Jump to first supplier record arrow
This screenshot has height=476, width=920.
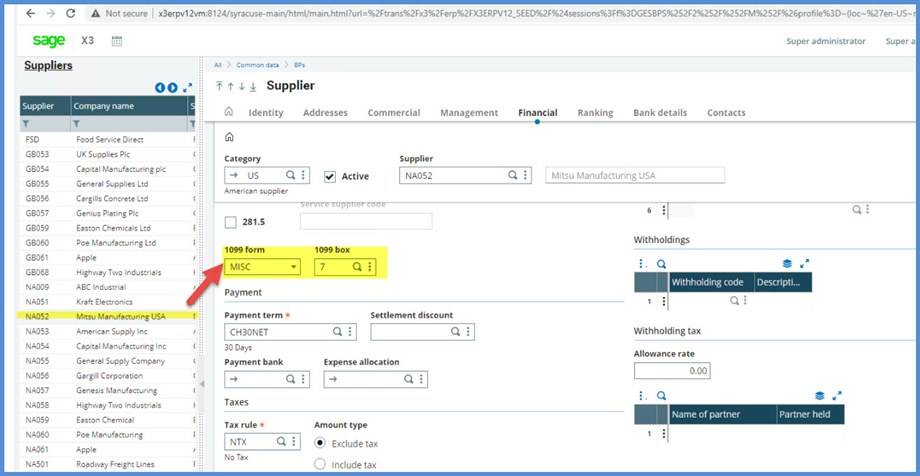219,86
